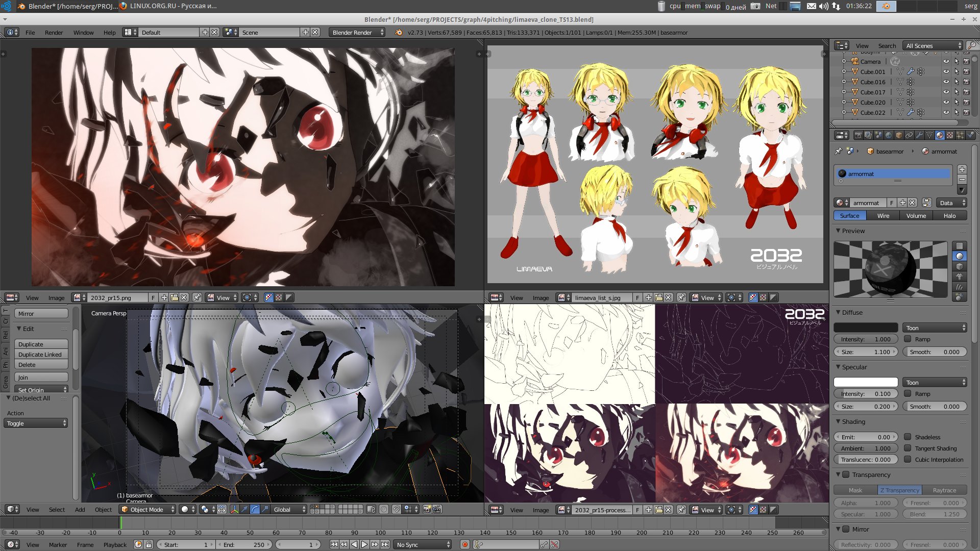Image resolution: width=980 pixels, height=551 pixels.
Task: Toggle automatic keyframe record button
Action: point(465,545)
